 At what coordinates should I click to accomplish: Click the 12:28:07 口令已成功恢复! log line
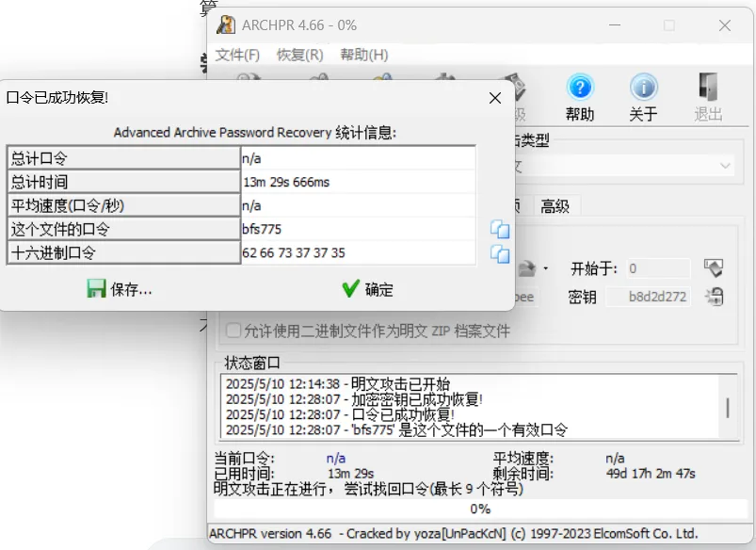(x=341, y=415)
